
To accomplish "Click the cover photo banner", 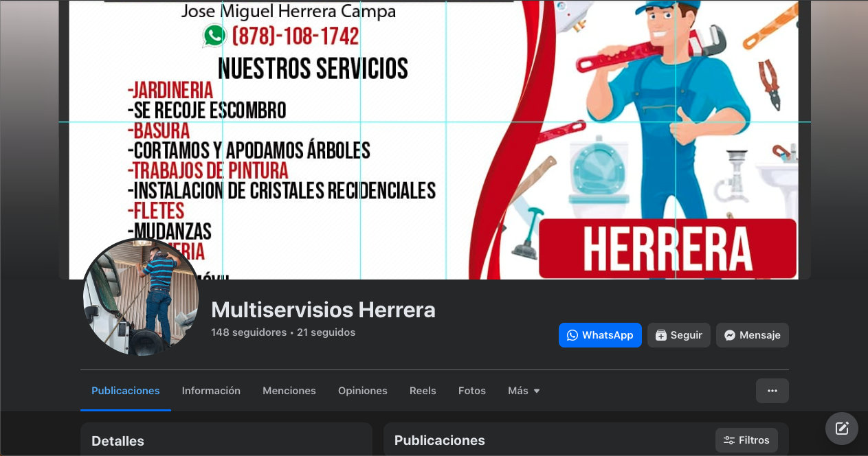I will (x=433, y=137).
